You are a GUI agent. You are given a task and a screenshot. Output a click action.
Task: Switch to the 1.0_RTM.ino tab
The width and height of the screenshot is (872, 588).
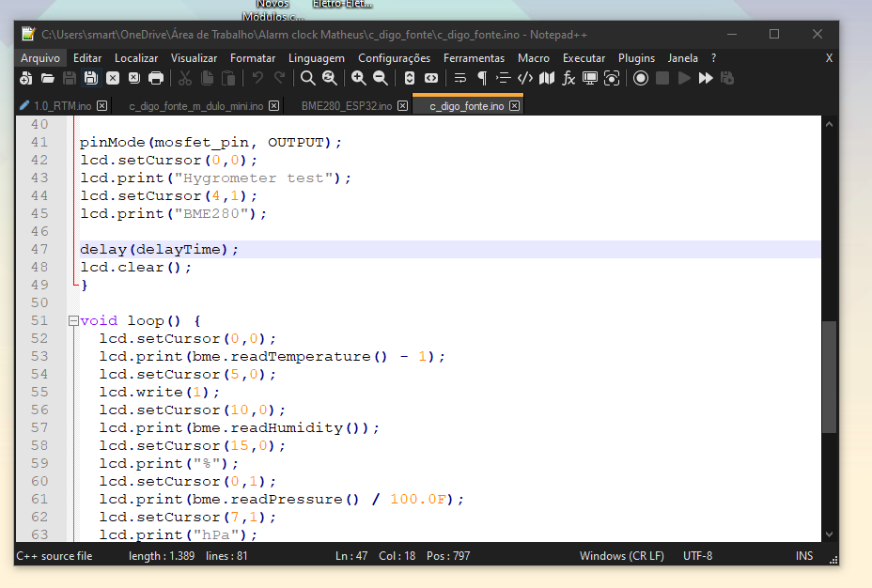tap(62, 105)
